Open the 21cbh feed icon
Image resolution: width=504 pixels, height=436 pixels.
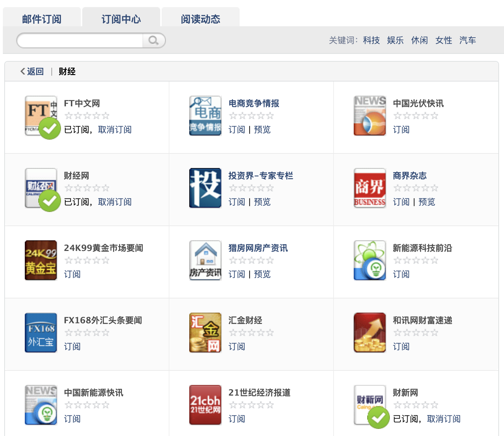[x=205, y=405]
